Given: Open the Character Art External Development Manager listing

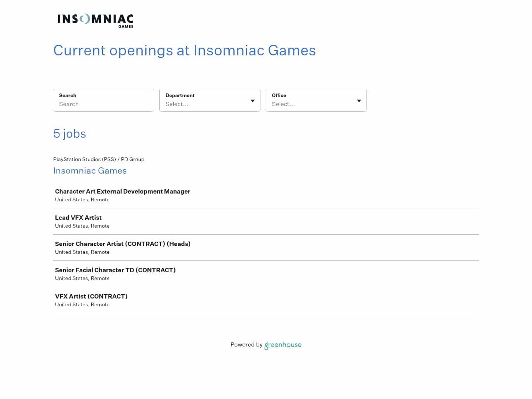Looking at the screenshot, I should (x=122, y=191).
